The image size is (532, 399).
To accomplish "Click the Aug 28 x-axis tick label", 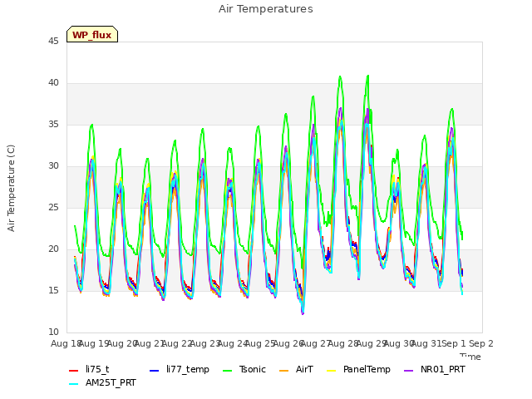I will click(343, 343).
